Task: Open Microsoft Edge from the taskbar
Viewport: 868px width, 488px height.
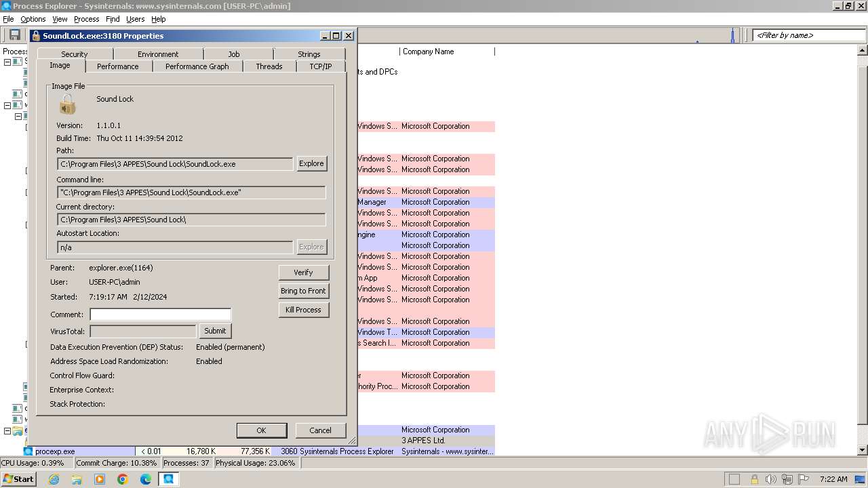Action: [x=146, y=479]
